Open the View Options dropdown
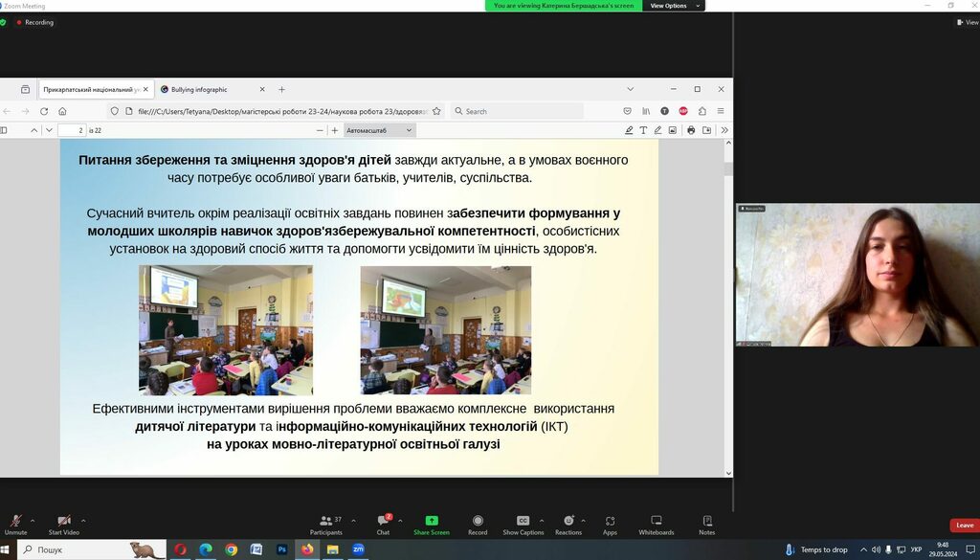 click(x=674, y=6)
